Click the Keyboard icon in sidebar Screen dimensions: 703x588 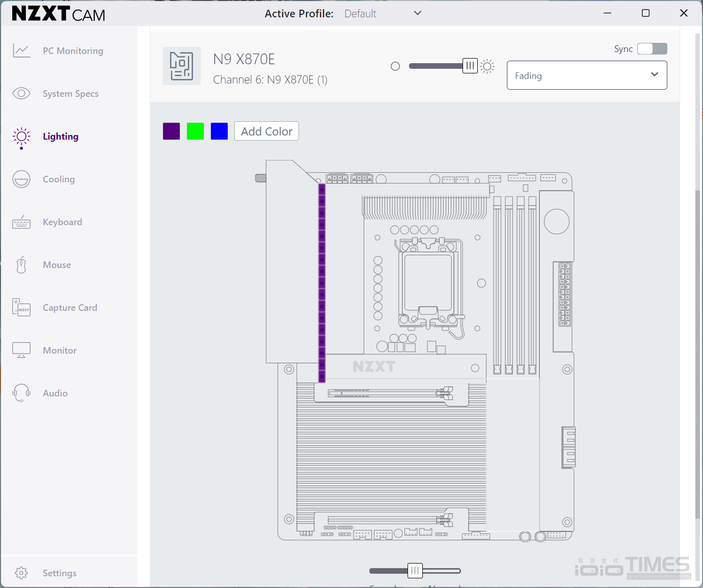point(21,222)
